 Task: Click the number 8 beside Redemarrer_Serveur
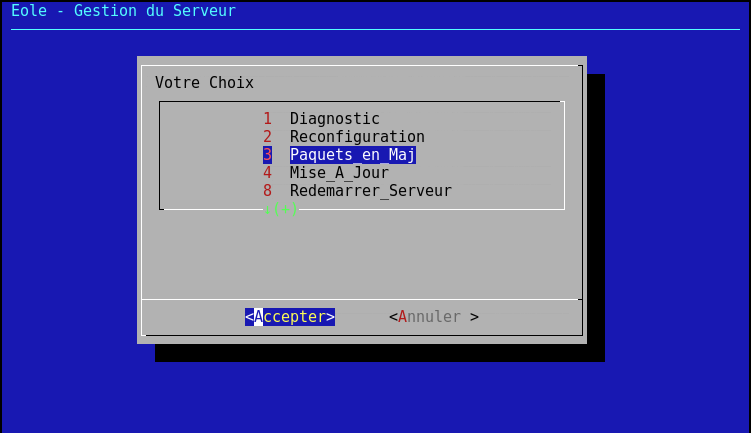click(x=267, y=191)
